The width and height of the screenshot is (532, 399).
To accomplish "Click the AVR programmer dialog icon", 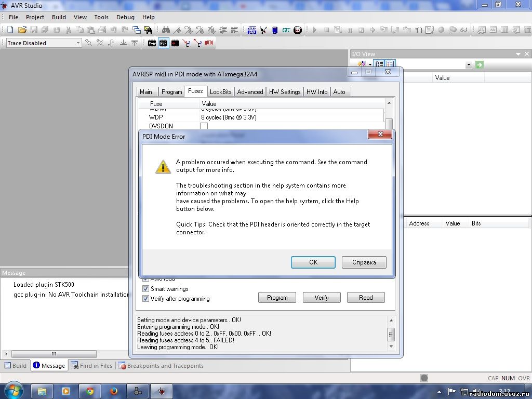I will point(164,43).
